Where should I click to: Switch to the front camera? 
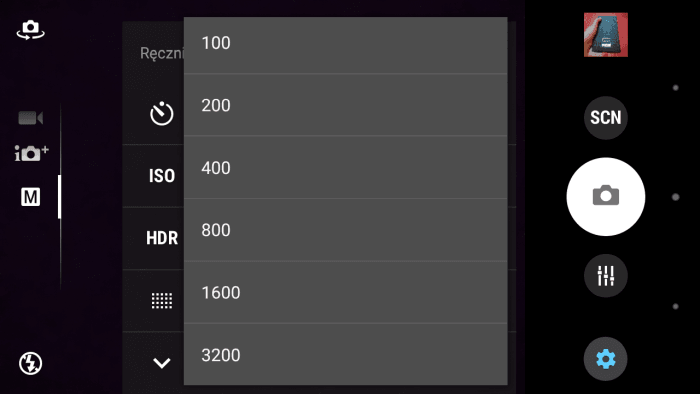pos(30,30)
